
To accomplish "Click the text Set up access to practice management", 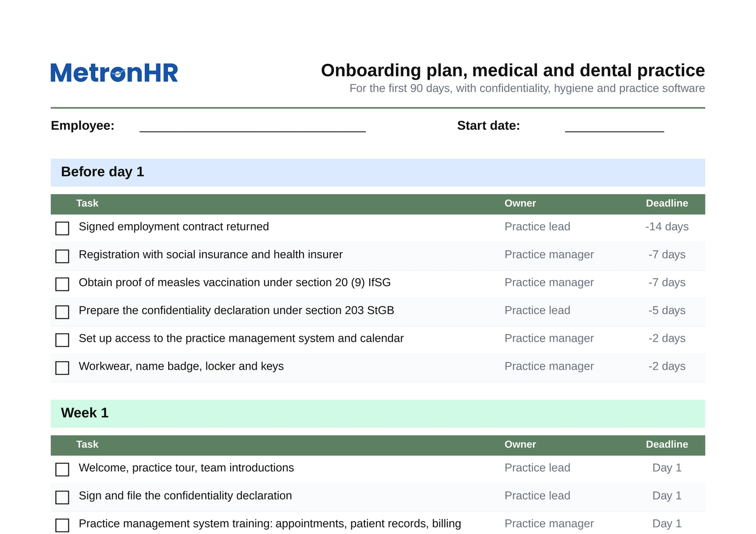I will coord(241,339).
